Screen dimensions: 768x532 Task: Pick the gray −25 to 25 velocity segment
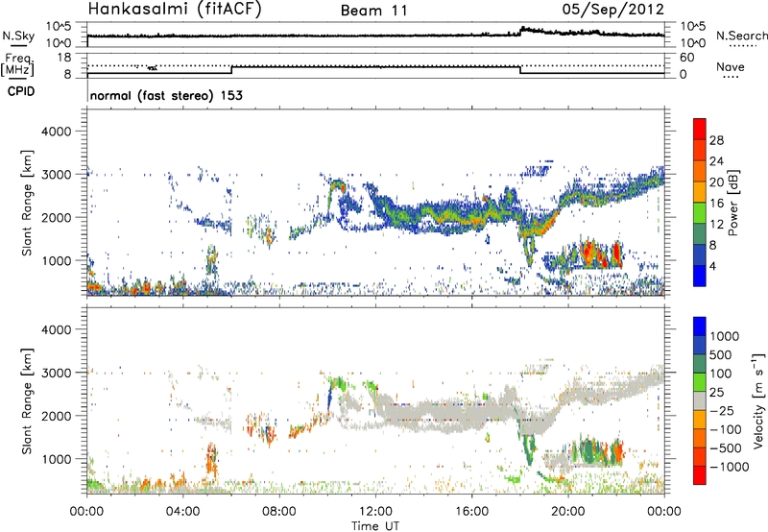pyautogui.click(x=700, y=400)
